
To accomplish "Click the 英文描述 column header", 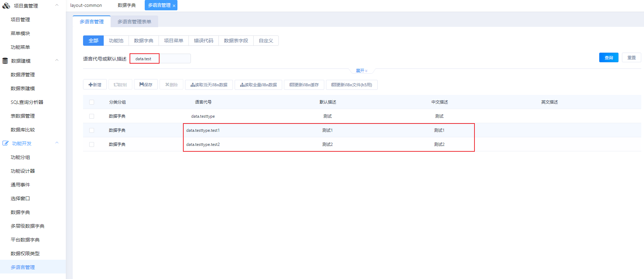I will pyautogui.click(x=550, y=102).
